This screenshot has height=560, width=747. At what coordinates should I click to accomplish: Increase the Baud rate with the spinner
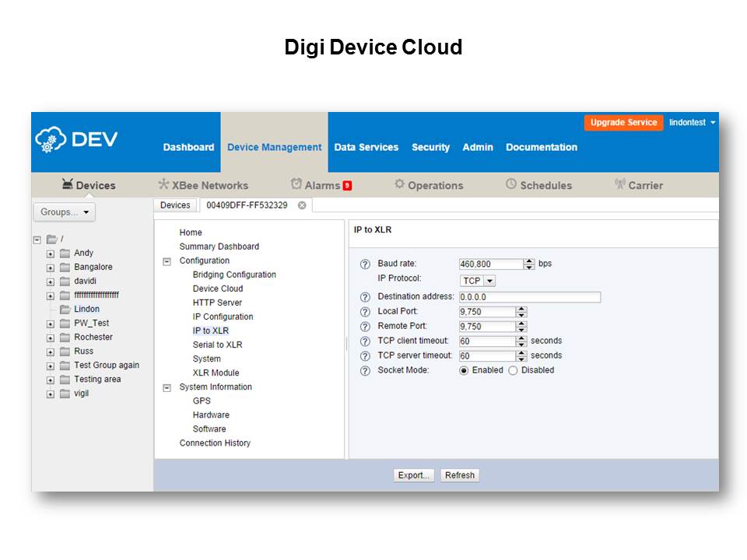pos(529,261)
